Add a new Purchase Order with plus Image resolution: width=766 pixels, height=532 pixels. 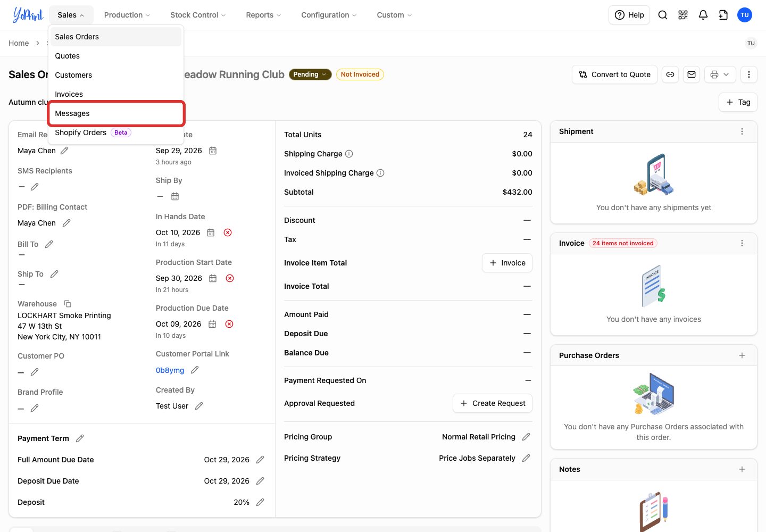tap(742, 355)
